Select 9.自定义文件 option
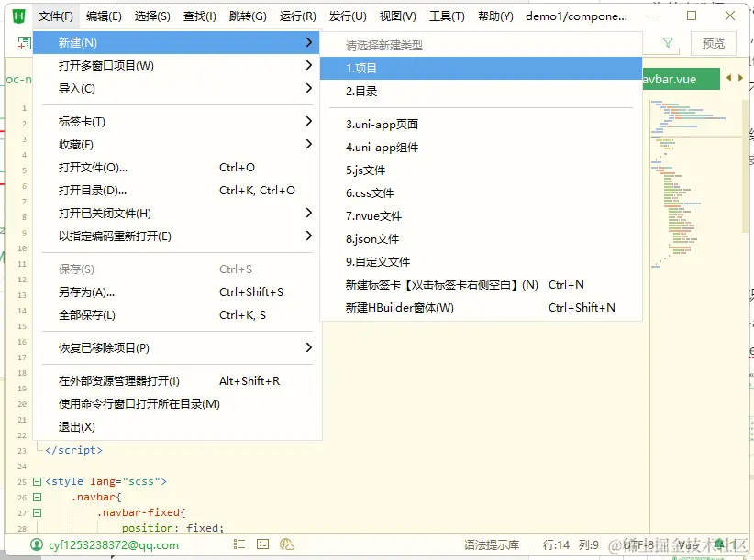Screen dimensions: 754x560 tap(481, 262)
